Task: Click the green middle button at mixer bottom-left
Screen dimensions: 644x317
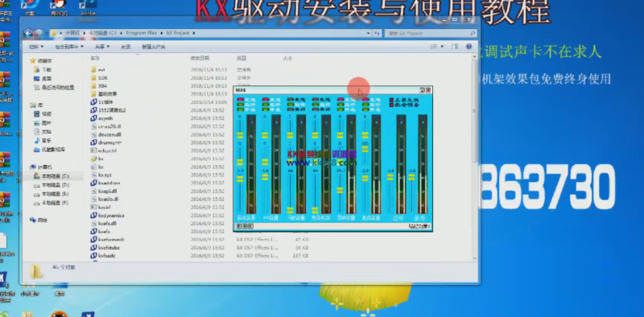Action: click(x=245, y=226)
